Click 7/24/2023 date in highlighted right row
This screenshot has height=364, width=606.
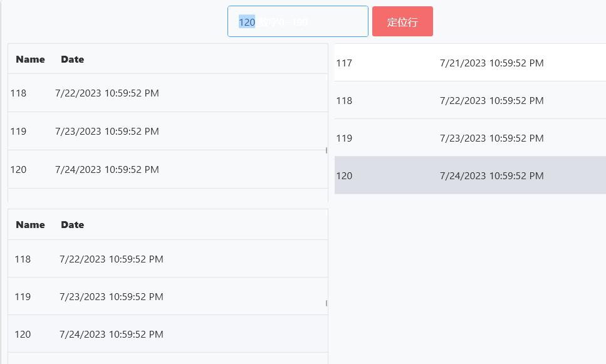(491, 176)
